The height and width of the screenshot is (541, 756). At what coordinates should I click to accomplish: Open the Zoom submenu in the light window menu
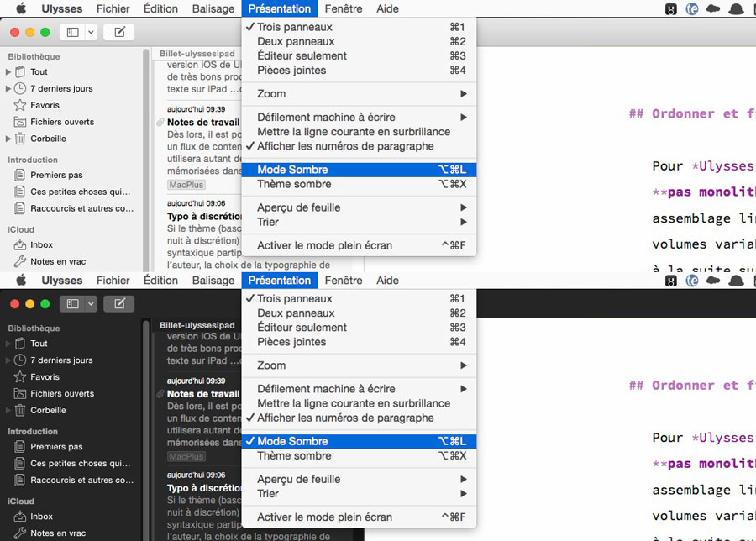coord(359,94)
